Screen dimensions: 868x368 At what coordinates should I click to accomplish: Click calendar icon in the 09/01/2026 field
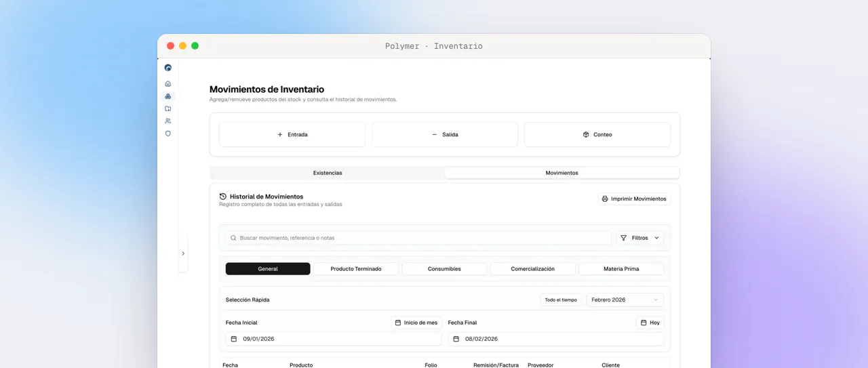(x=234, y=339)
